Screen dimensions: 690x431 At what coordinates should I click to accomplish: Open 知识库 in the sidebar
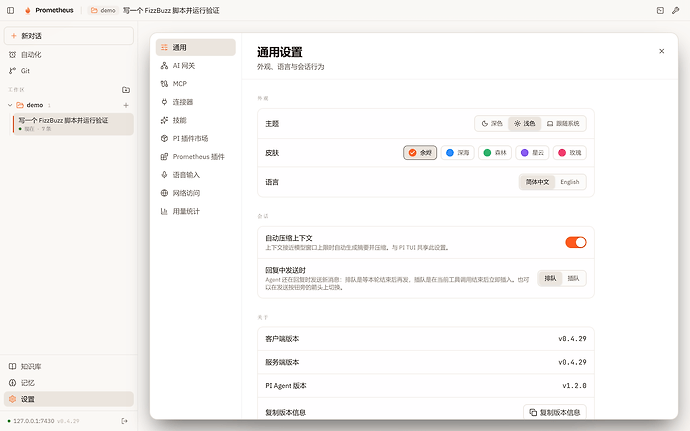coord(69,366)
